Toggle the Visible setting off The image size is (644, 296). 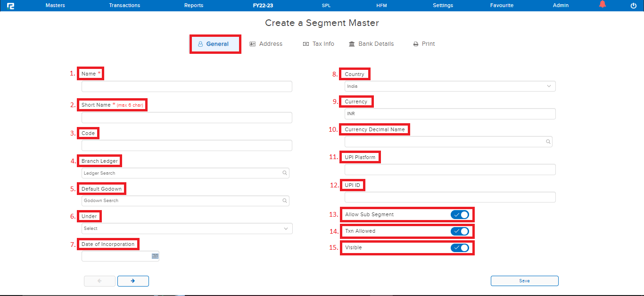click(460, 247)
